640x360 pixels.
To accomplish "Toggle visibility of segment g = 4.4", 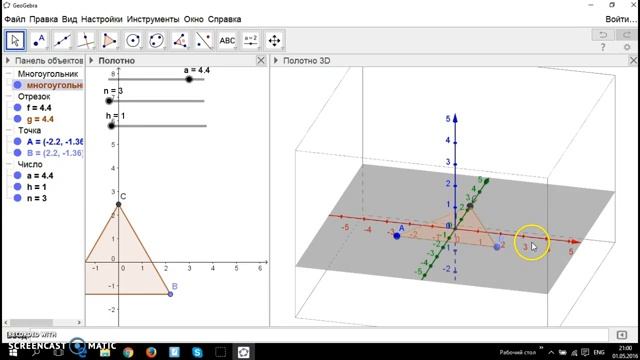I will (17, 119).
